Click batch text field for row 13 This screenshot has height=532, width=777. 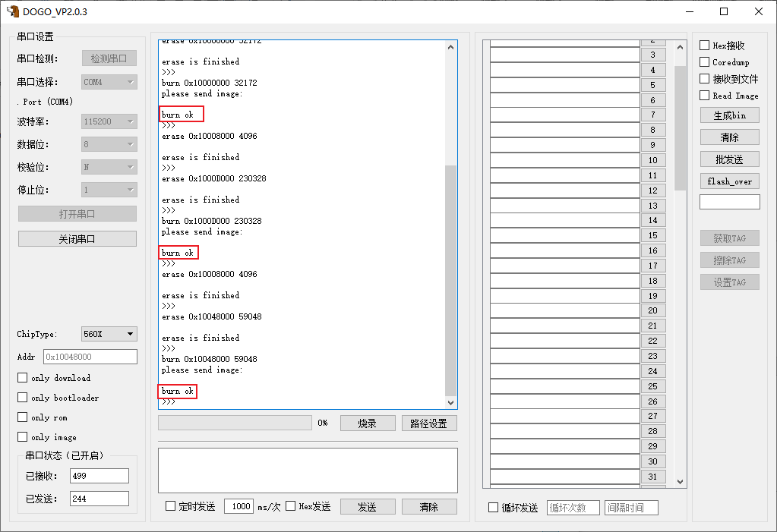pyautogui.click(x=565, y=206)
